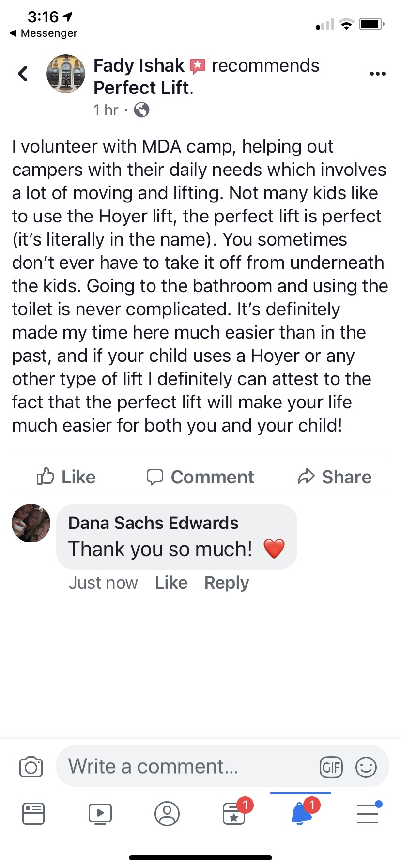This screenshot has width=401, height=868.
Task: Open Dana Sachs Edwards' profile photo
Action: pyautogui.click(x=31, y=523)
